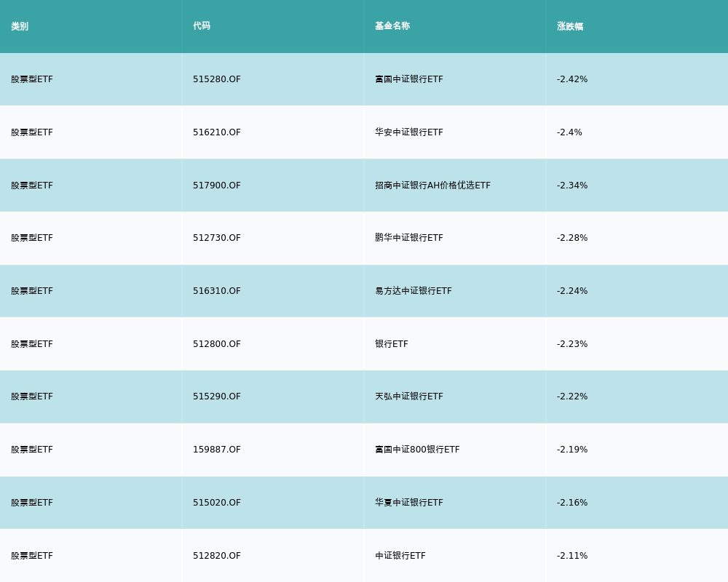Click 招商中证银行AH价格优选ETF fund name
The height and width of the screenshot is (582, 728).
click(x=432, y=186)
